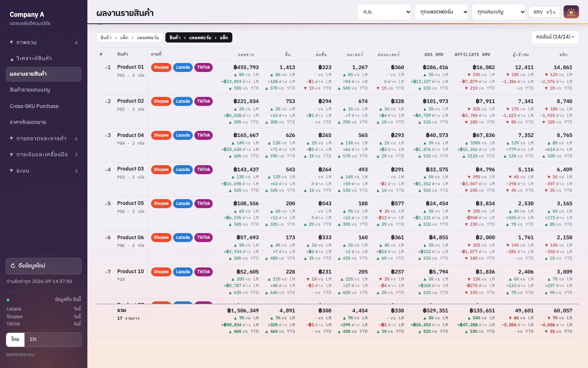Expand the การเงินและเครื่องมือ sidebar section
This screenshot has height=368, width=588.
[44, 155]
